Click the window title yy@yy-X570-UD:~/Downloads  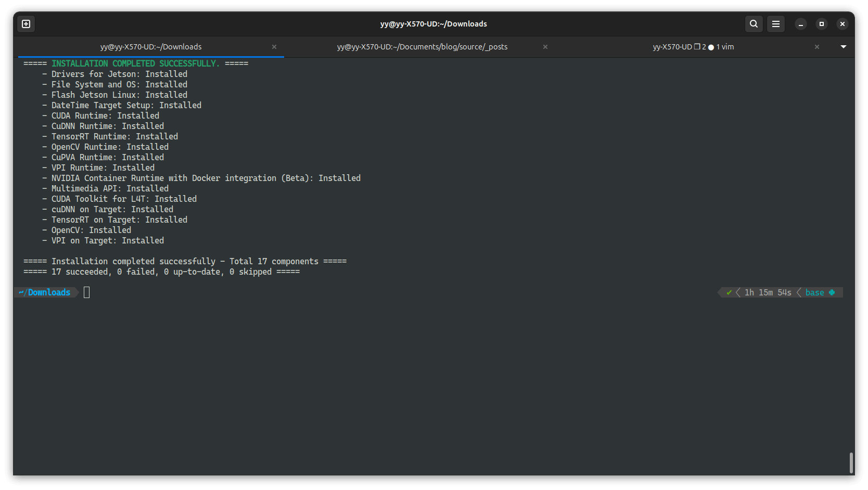(433, 24)
